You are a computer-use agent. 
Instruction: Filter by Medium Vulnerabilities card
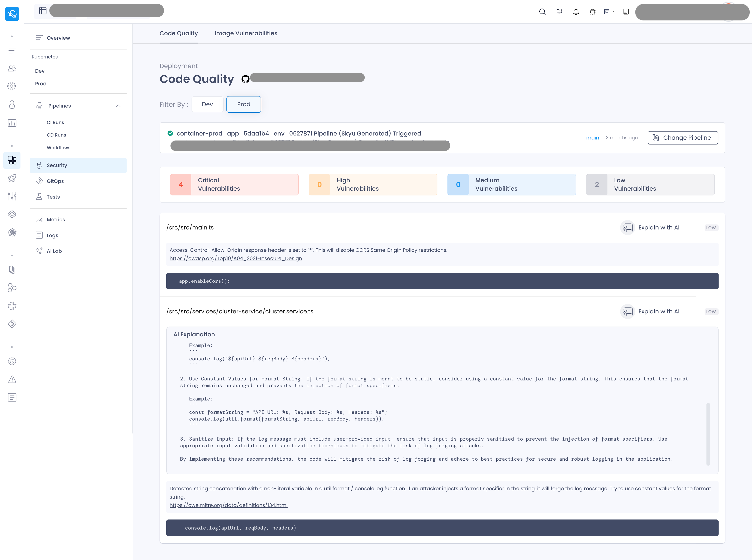pos(512,185)
